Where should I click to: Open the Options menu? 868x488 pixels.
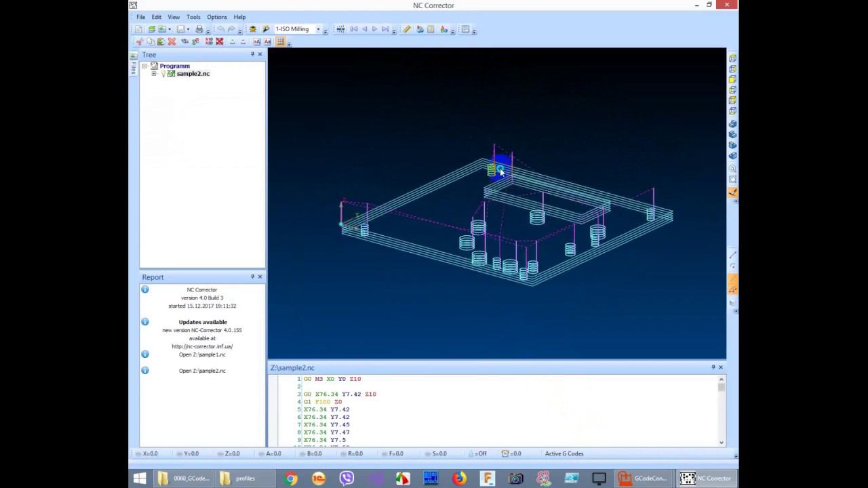click(217, 17)
